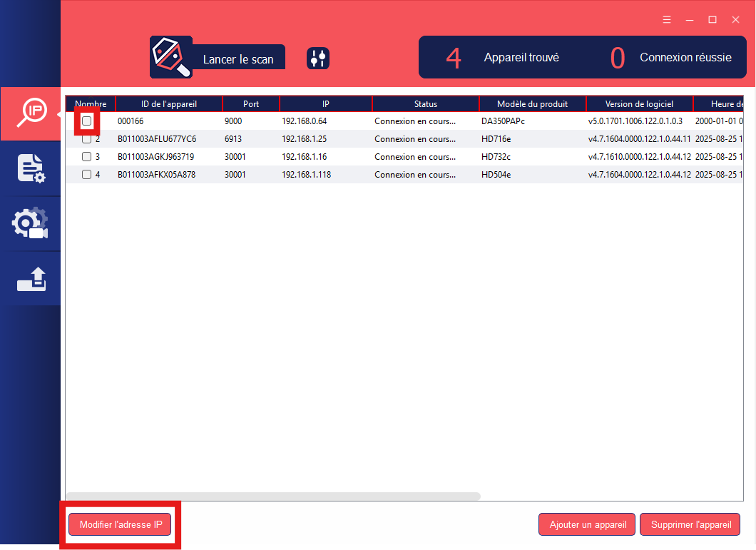Screen dimensions: 756x550
Task: Open the hamburger menu in title bar
Action: click(x=667, y=20)
